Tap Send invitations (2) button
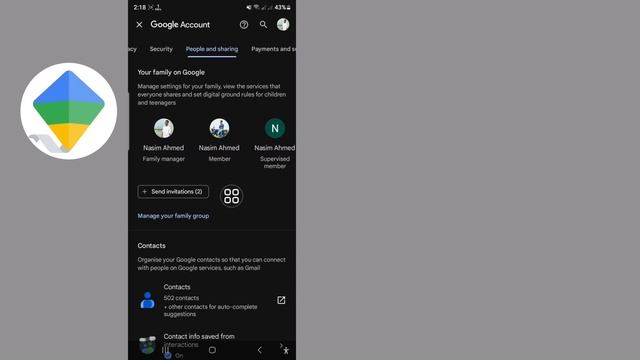Viewport: 640px width, 360px height. [x=173, y=191]
